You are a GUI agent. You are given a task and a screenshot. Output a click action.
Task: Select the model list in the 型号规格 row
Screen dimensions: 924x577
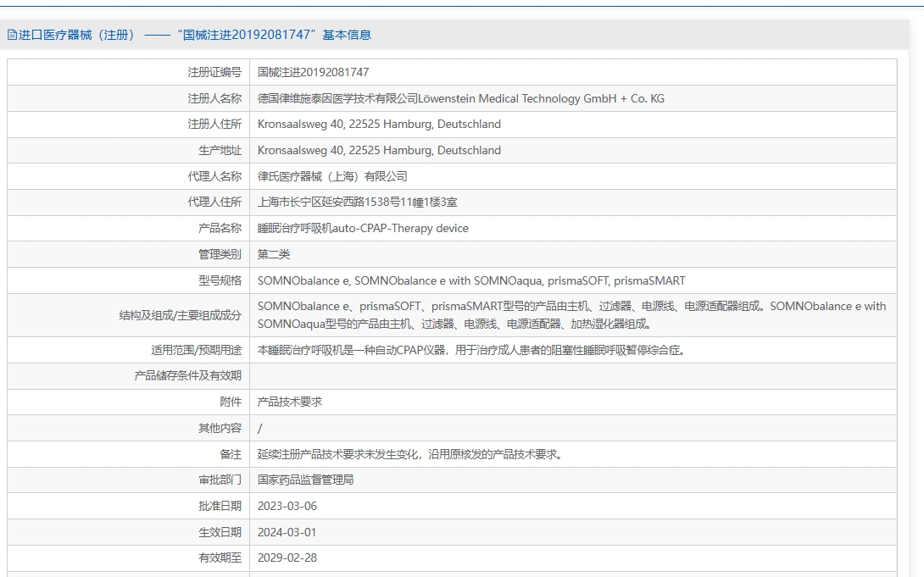pyautogui.click(x=471, y=280)
